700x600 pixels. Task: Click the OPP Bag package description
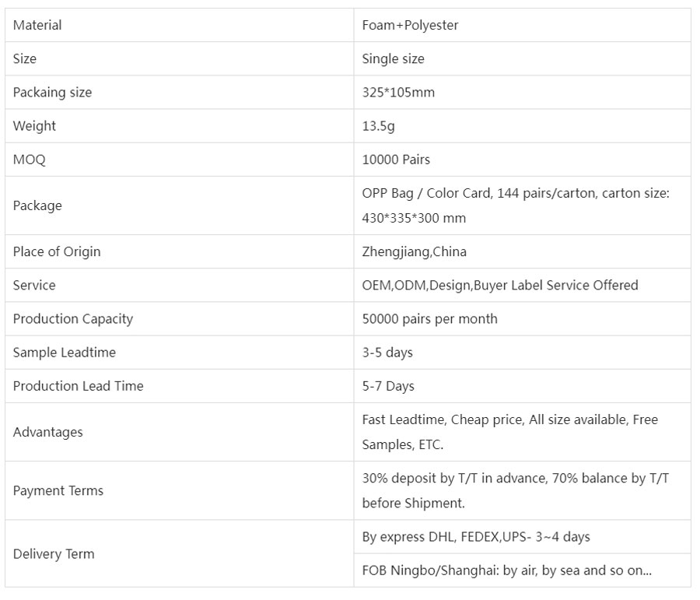tap(516, 205)
